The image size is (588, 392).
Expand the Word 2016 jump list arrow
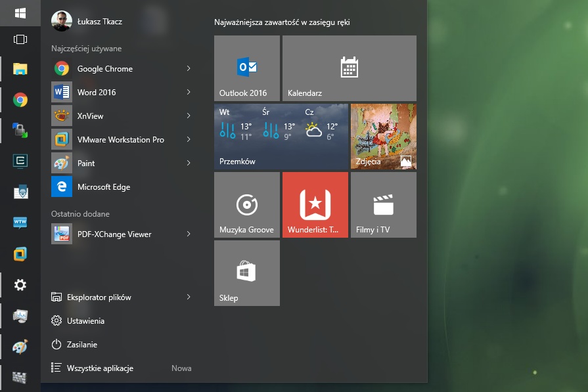[x=189, y=93]
